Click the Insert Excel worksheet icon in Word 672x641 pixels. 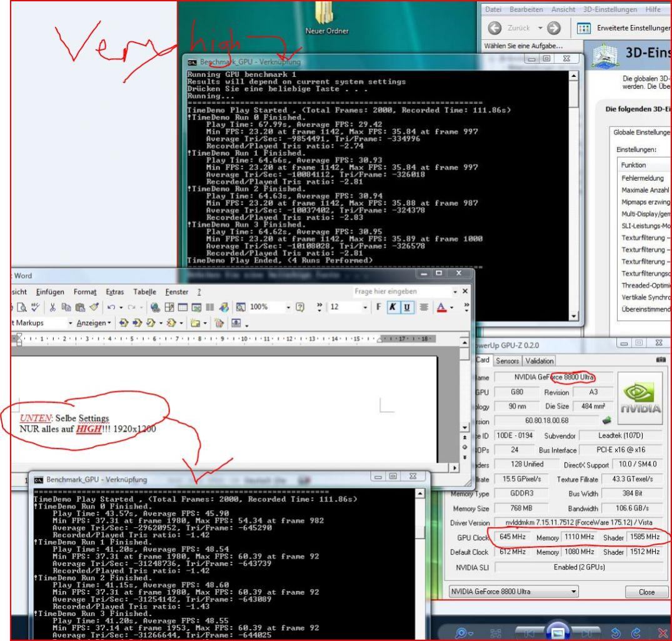click(196, 307)
